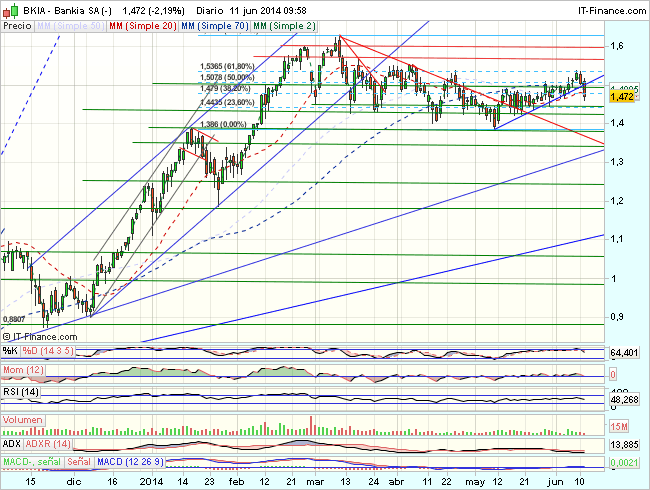Click the 48,268 RSI value tag
Image resolution: width=650 pixels, height=490 pixels.
point(623,399)
